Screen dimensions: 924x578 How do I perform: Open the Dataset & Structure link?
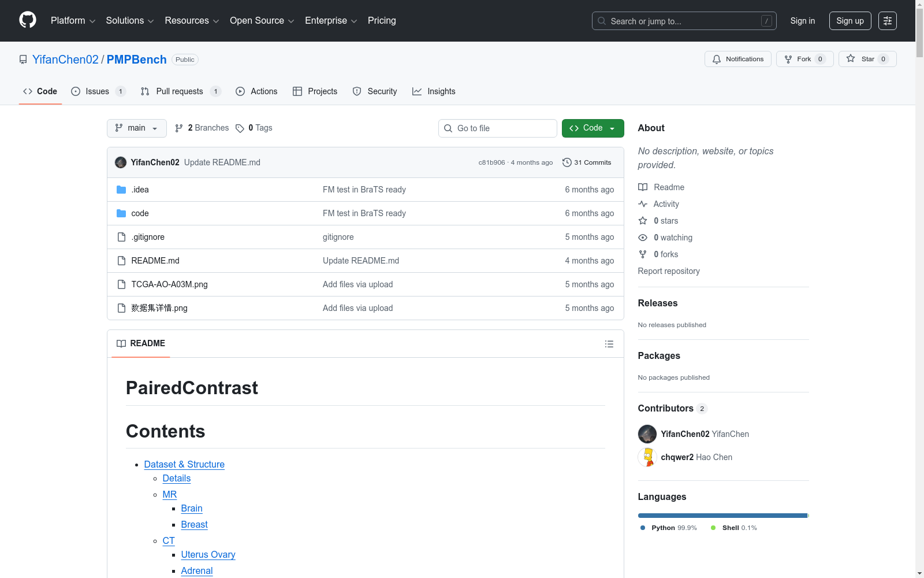coord(184,464)
